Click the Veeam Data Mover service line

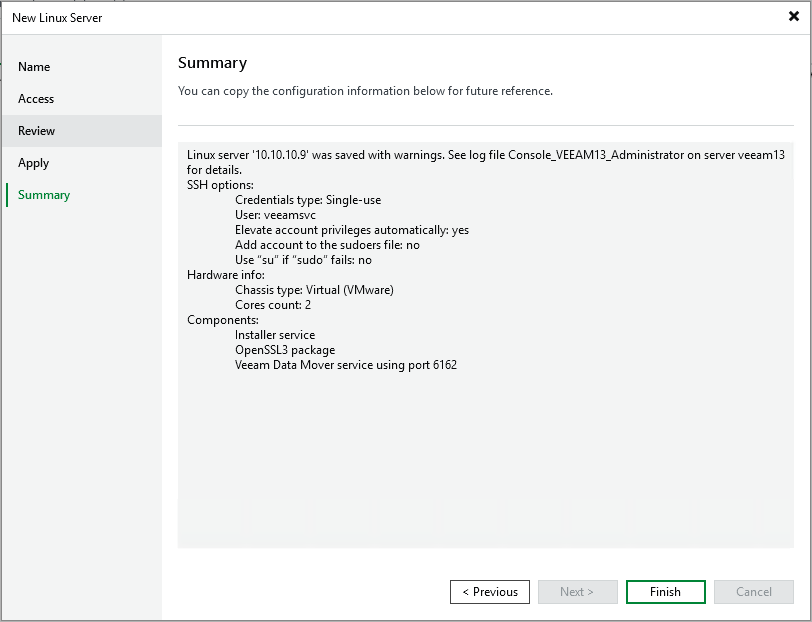coord(345,365)
